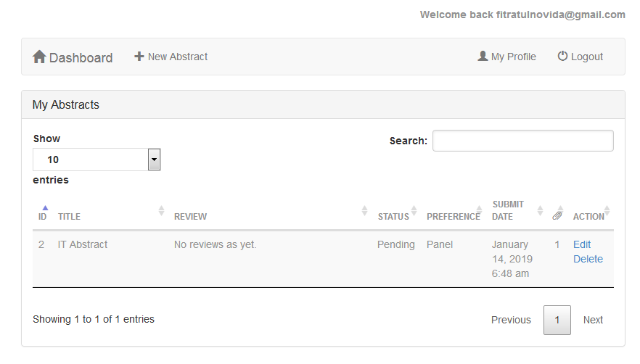Delete the IT Abstract entry

click(588, 259)
